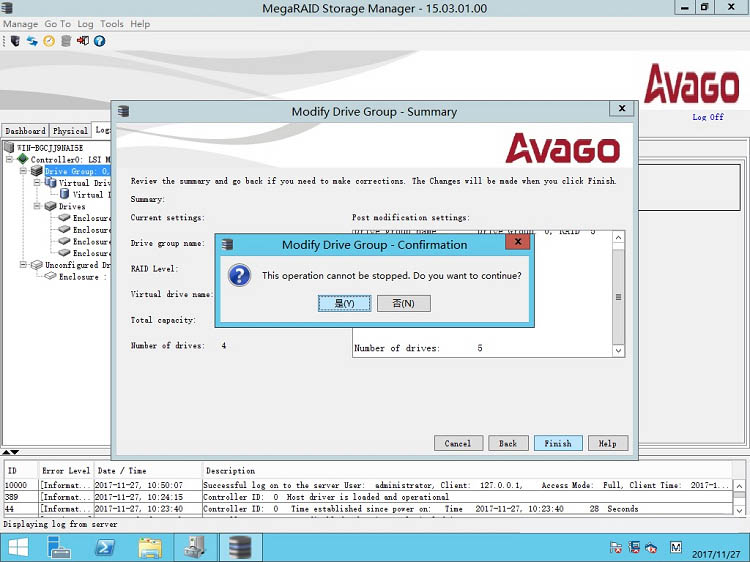Click the log off door icon
750x562 pixels.
click(x=83, y=41)
